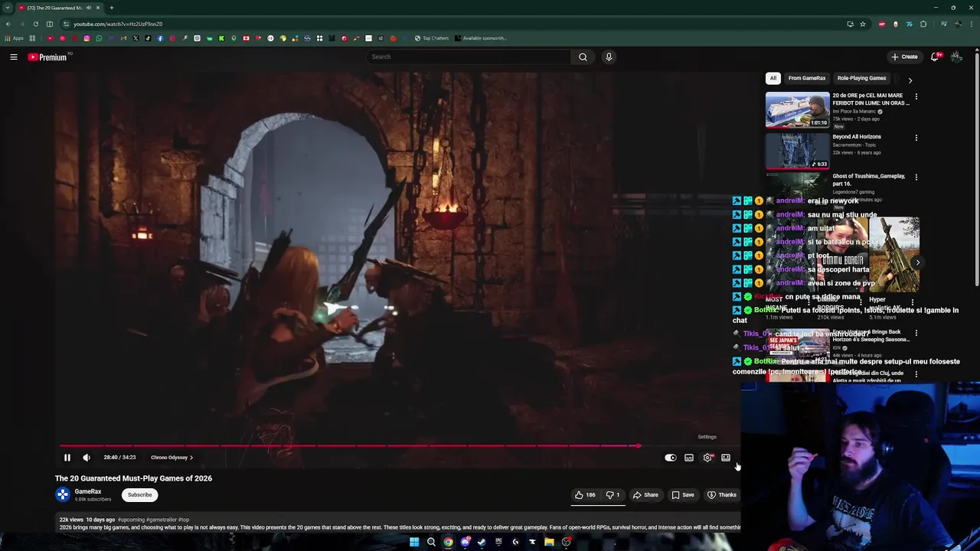Focus the YouTube search box

[469, 57]
